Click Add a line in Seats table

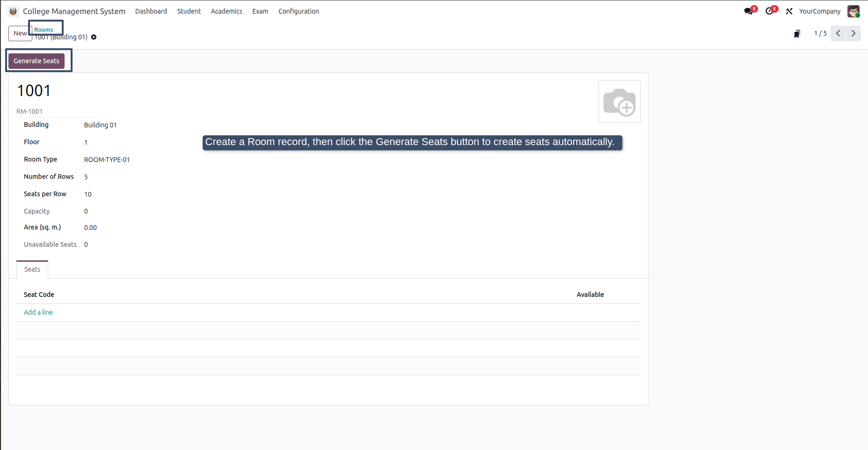(38, 312)
